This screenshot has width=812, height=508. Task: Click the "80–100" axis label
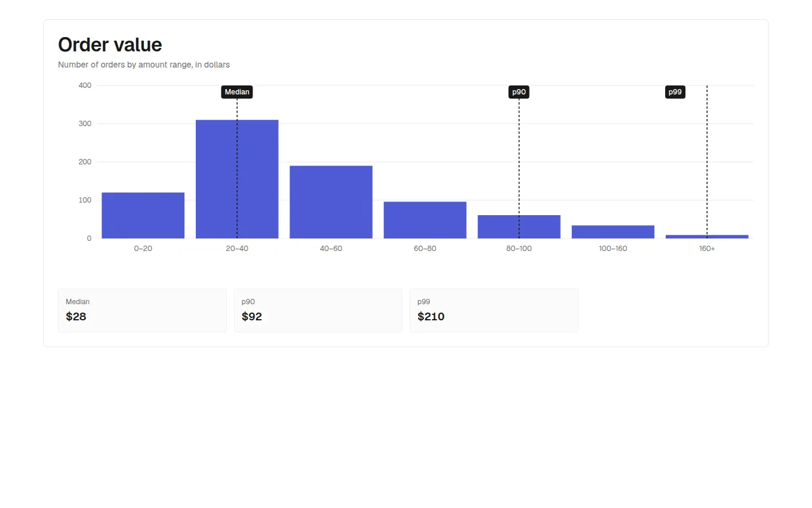coord(519,249)
